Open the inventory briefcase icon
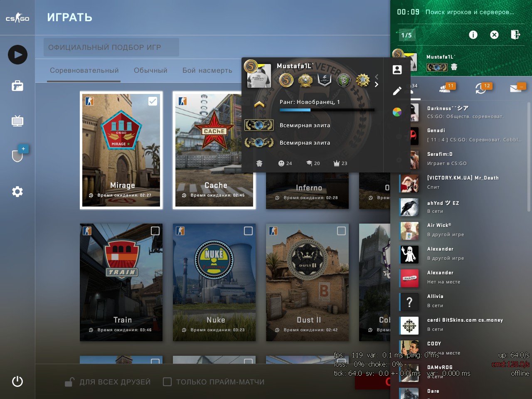Image resolution: width=532 pixels, height=399 pixels. click(x=17, y=86)
